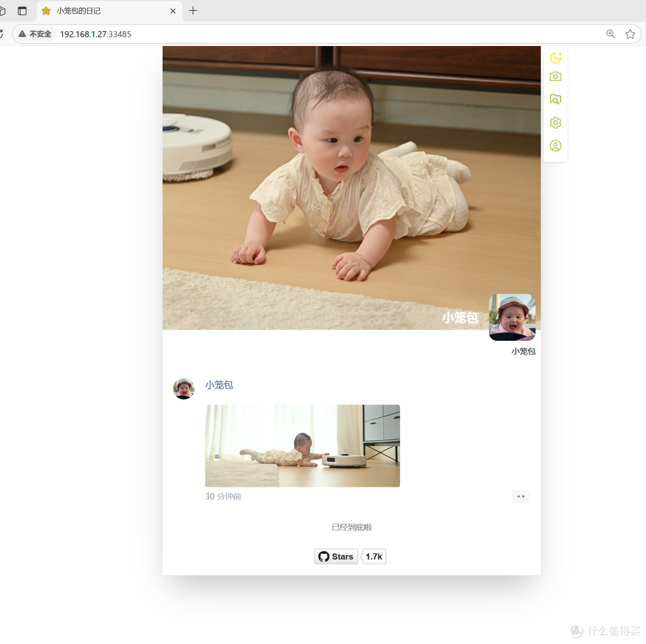Open the camera post icon

[x=555, y=76]
